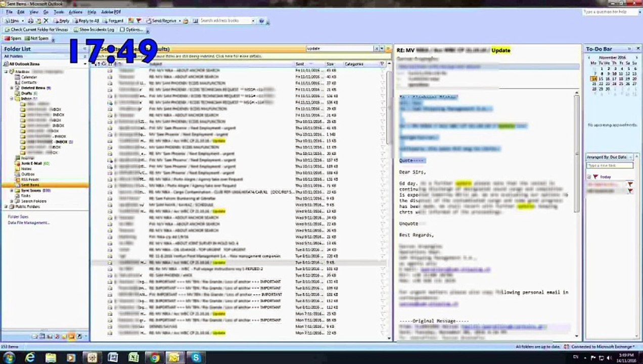Open the Outbox folder
Viewport: 643px width, 364px height.
click(28, 174)
